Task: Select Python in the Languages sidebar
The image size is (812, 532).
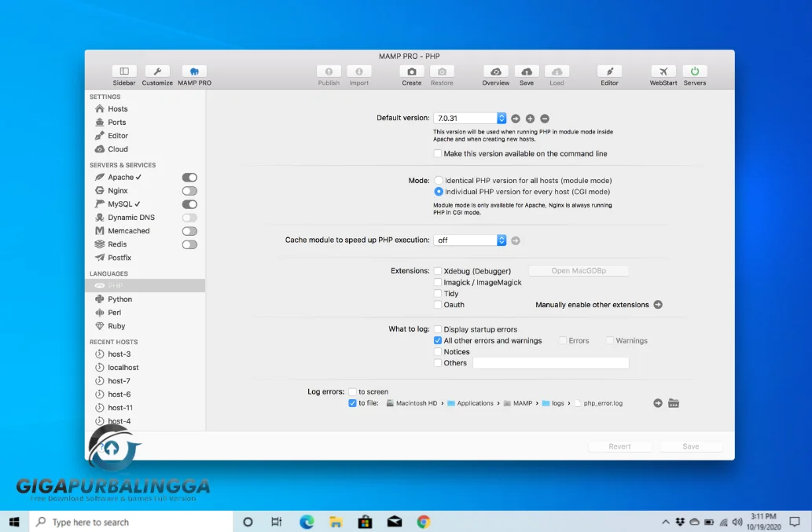Action: pos(119,299)
